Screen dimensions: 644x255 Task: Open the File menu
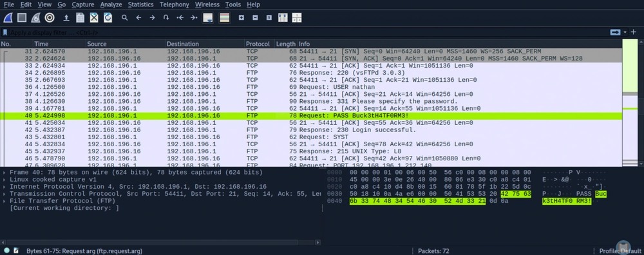(x=8, y=5)
